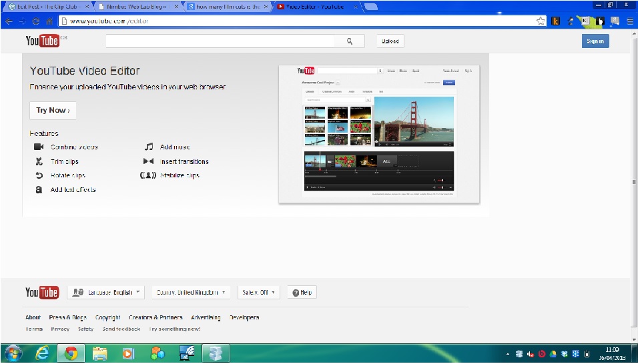This screenshot has height=364, width=638.
Task: Open the Chrome menu icon
Action: click(629, 21)
